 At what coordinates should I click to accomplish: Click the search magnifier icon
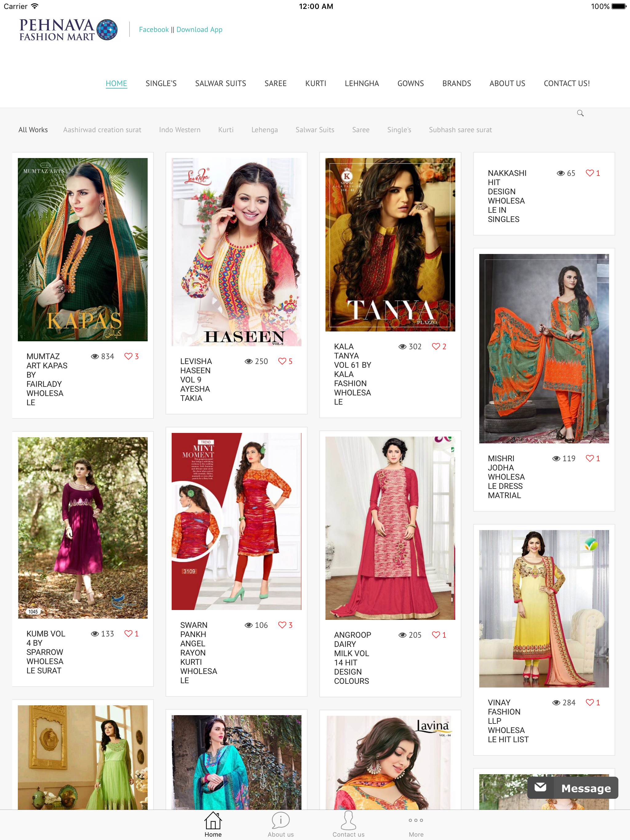(580, 113)
